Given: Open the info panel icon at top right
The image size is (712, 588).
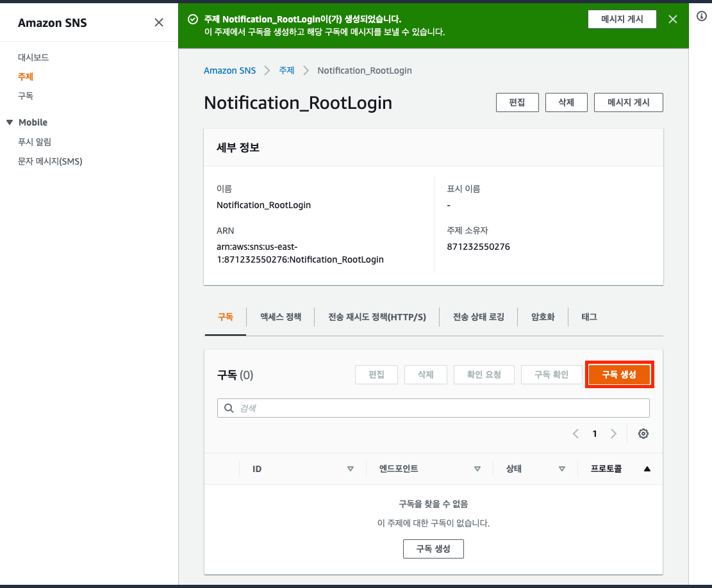Looking at the screenshot, I should (702, 17).
